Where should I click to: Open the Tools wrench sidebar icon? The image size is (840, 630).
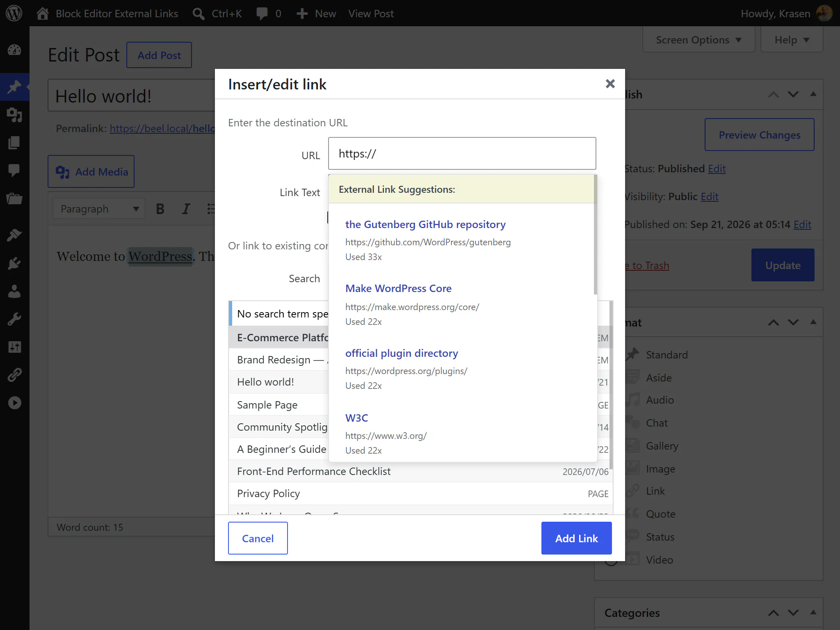click(14, 319)
